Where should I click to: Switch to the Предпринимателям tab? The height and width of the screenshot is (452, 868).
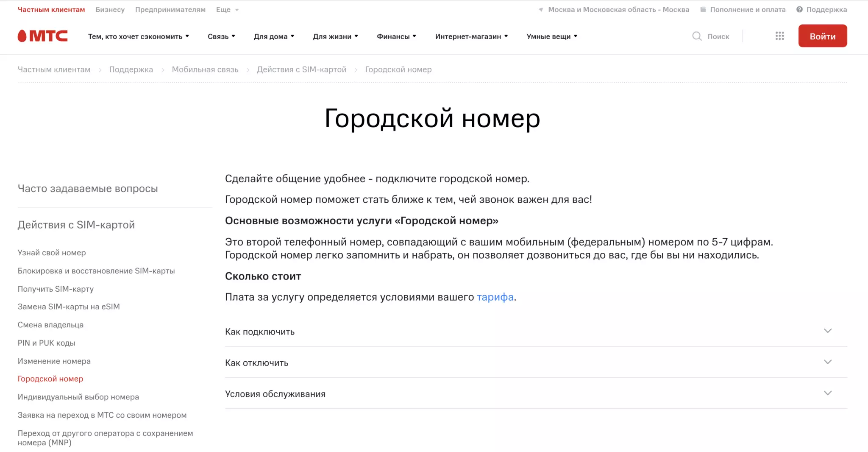pyautogui.click(x=170, y=9)
